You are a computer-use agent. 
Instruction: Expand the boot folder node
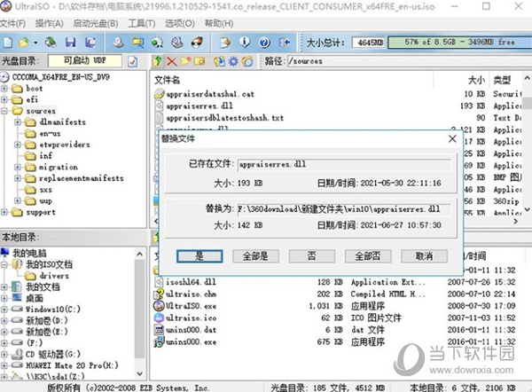(4, 88)
